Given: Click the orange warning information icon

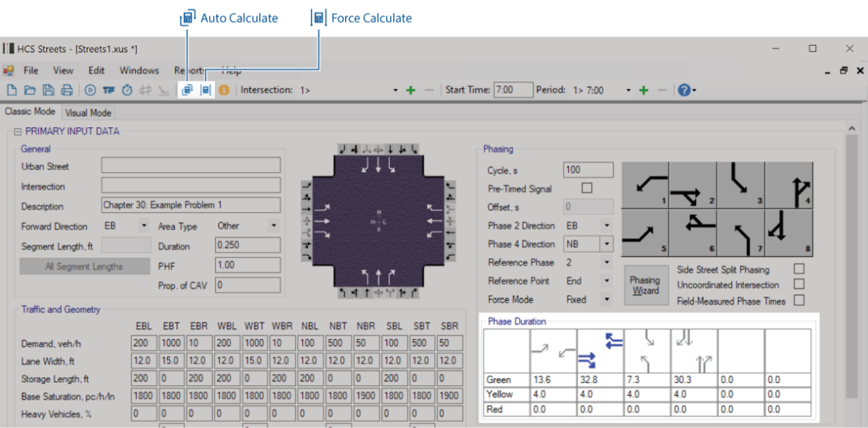Looking at the screenshot, I should (224, 90).
